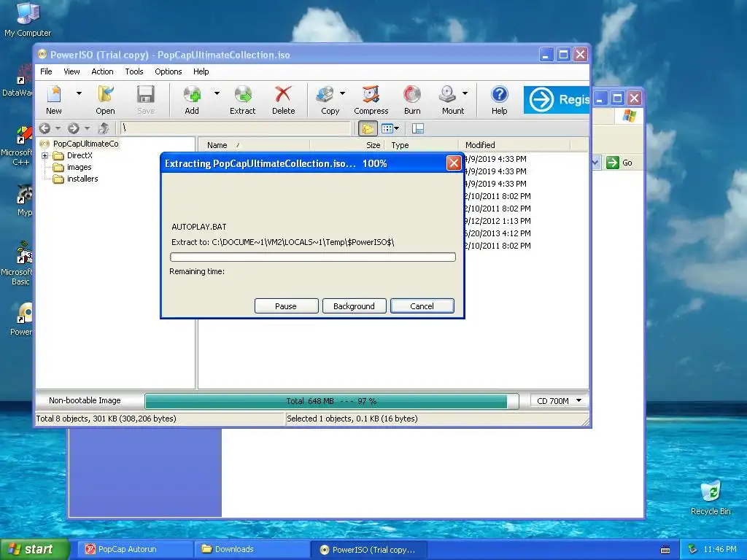Click the Help toolbar icon
This screenshot has height=560, width=747.
(x=499, y=99)
